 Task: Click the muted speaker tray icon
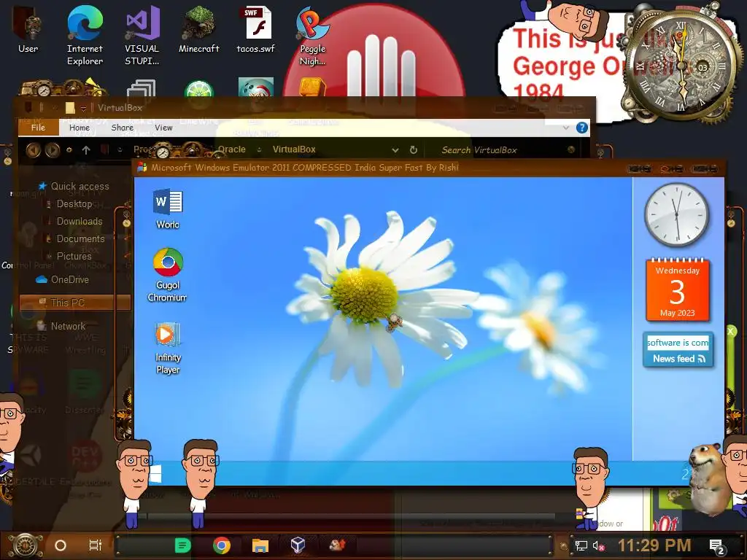pyautogui.click(x=598, y=545)
